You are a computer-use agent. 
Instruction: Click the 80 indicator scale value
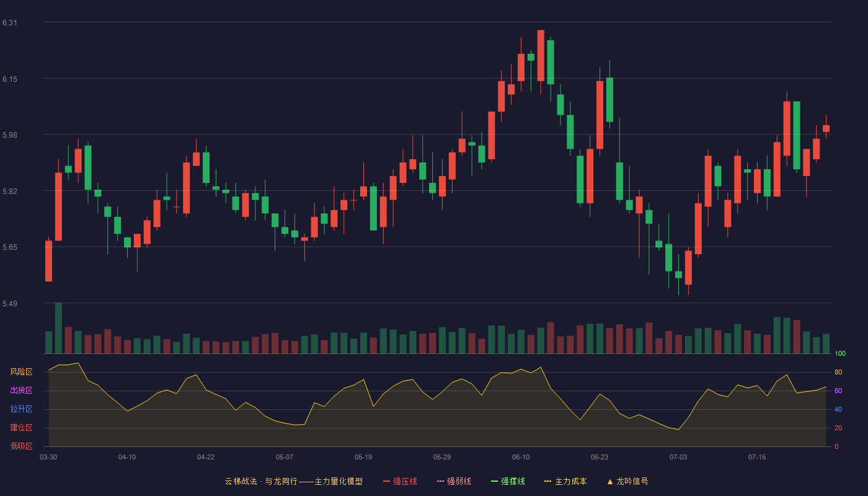(838, 372)
